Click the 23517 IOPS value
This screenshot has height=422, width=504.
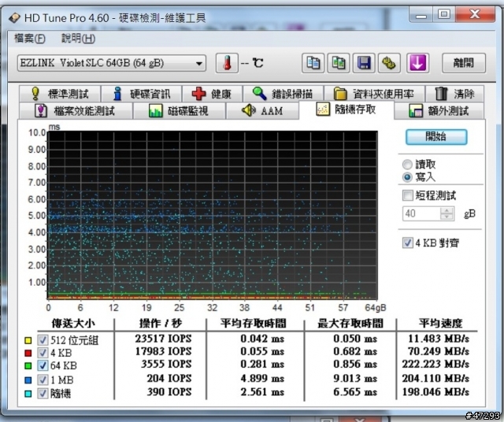pos(163,339)
